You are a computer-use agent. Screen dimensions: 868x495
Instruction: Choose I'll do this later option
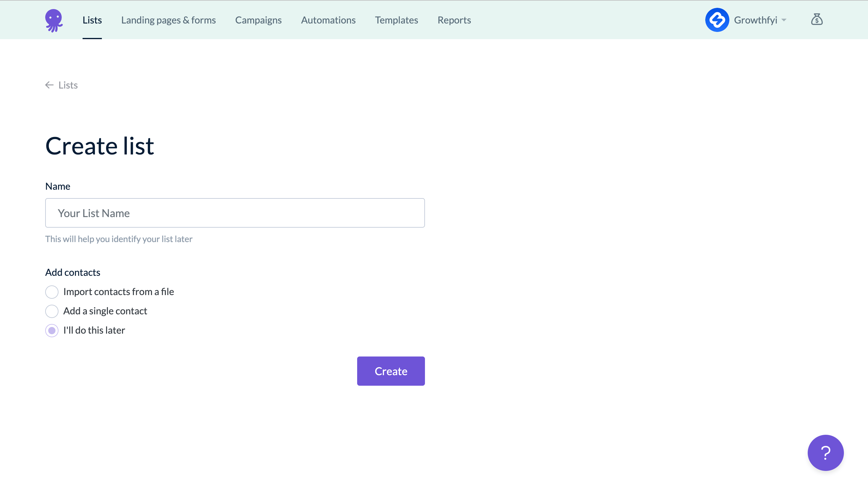[x=52, y=331]
